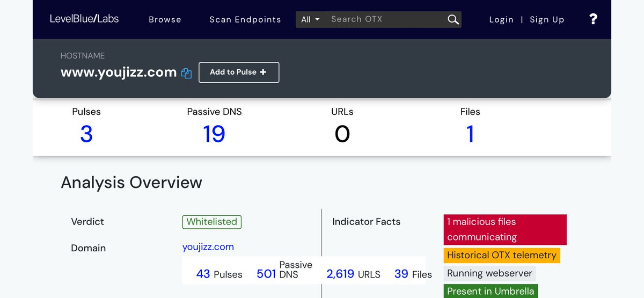This screenshot has width=644, height=298.
Task: Click the search magnifier icon
Action: [x=453, y=20]
